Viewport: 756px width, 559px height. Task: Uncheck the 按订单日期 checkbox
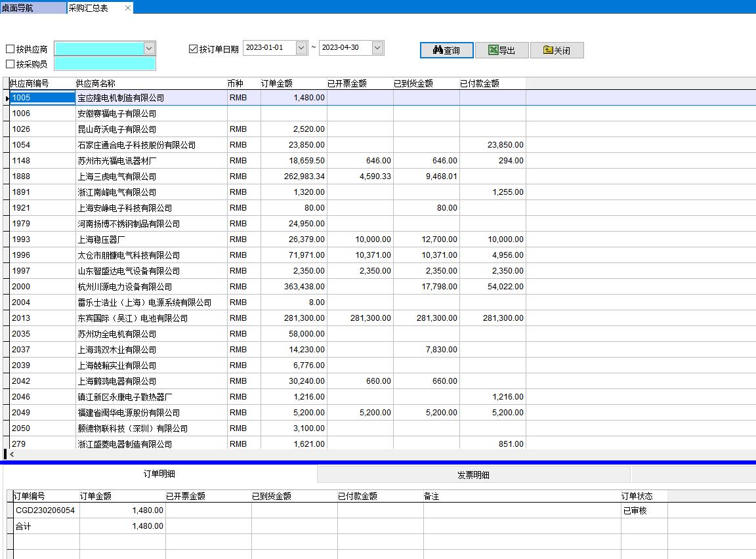tap(193, 49)
